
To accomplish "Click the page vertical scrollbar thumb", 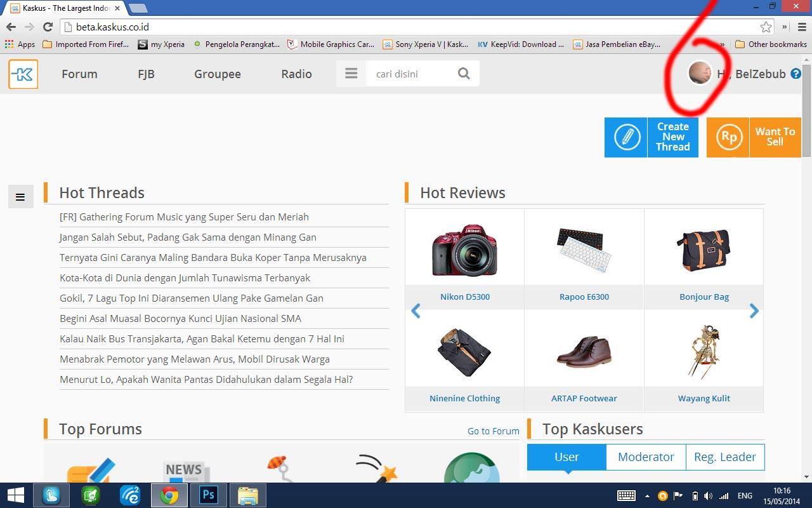I will click(x=806, y=110).
